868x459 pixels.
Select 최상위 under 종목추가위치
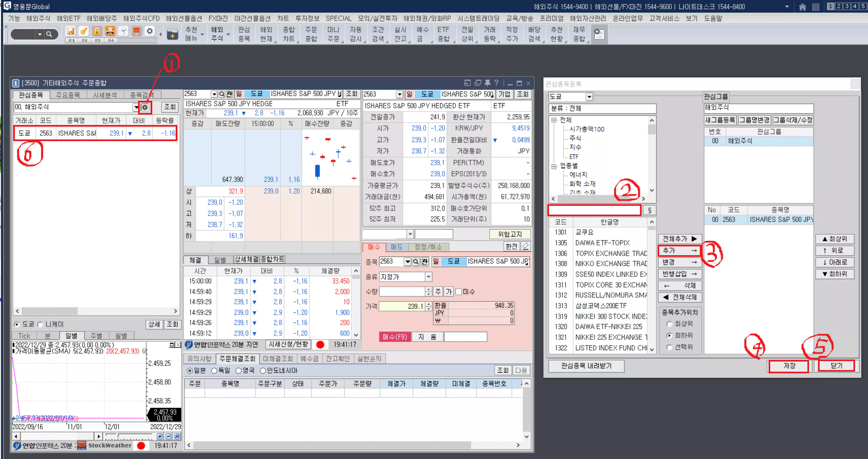tap(669, 324)
